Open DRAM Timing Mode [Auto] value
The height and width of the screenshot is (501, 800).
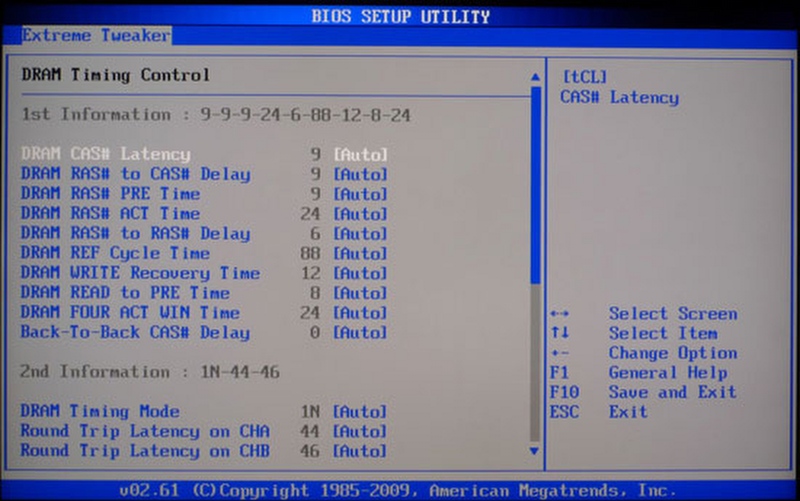pyautogui.click(x=359, y=412)
